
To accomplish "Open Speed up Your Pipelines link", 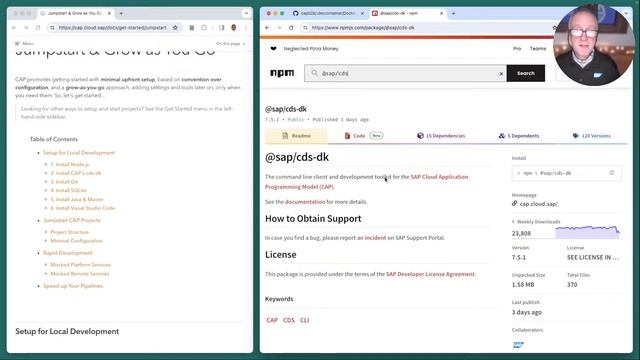I will (73, 286).
